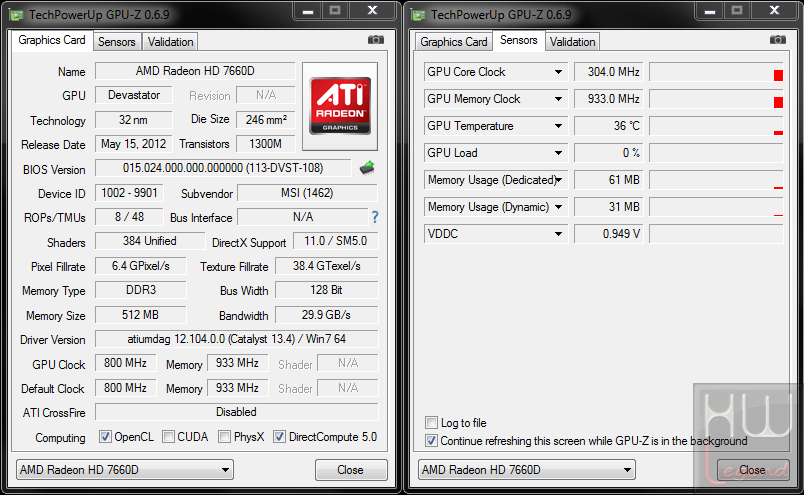Viewport: 804px width, 495px height.
Task: Click the Subvendor value MSI (1462)
Action: 307,193
